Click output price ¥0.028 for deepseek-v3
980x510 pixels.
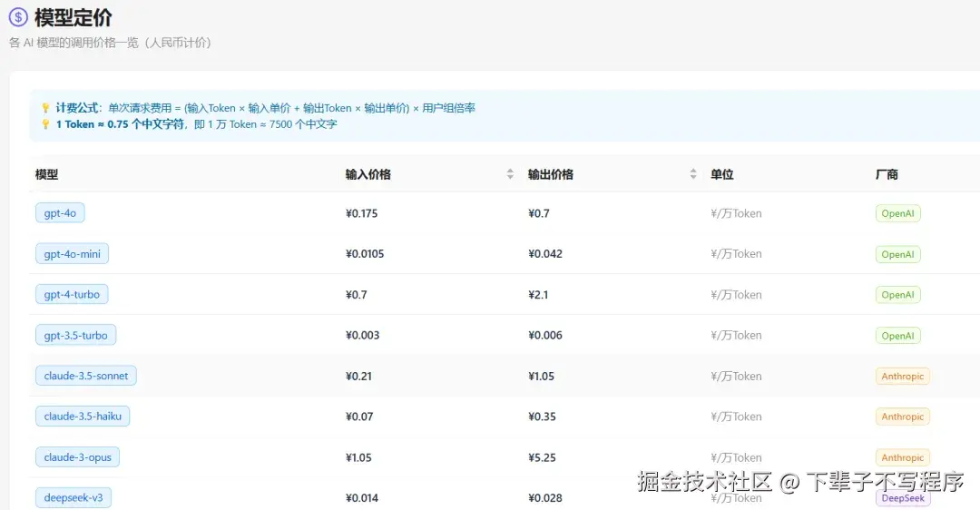click(545, 498)
